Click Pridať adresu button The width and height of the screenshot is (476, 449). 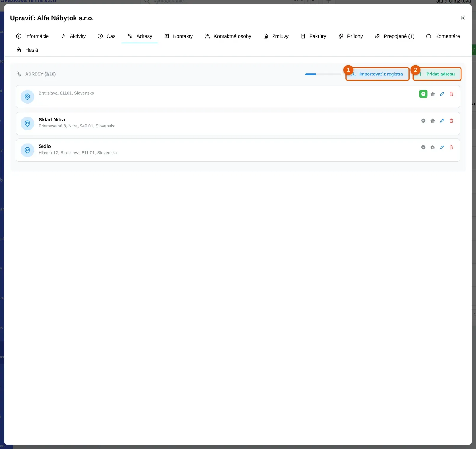[437, 74]
